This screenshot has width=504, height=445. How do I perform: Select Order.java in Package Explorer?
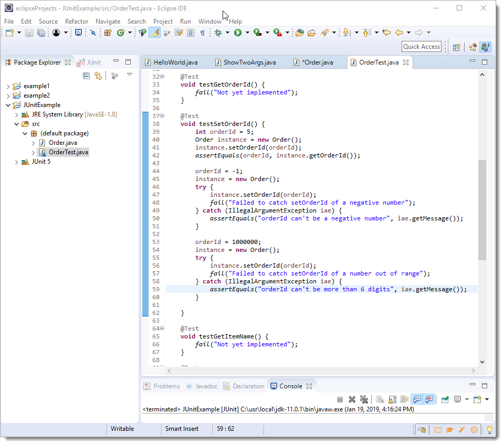click(x=62, y=143)
